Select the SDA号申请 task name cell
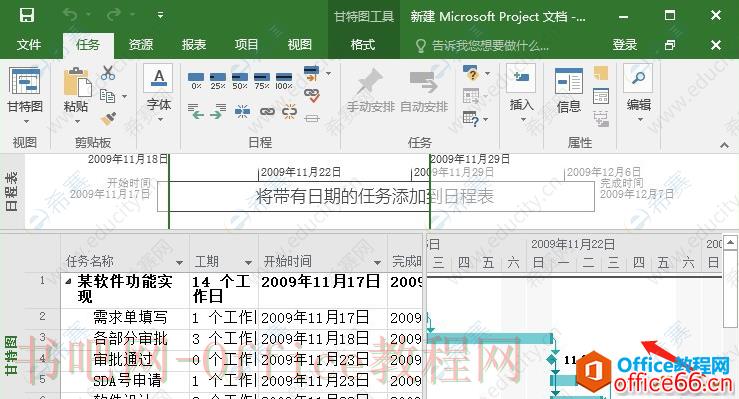This screenshot has width=739, height=399. [x=125, y=381]
